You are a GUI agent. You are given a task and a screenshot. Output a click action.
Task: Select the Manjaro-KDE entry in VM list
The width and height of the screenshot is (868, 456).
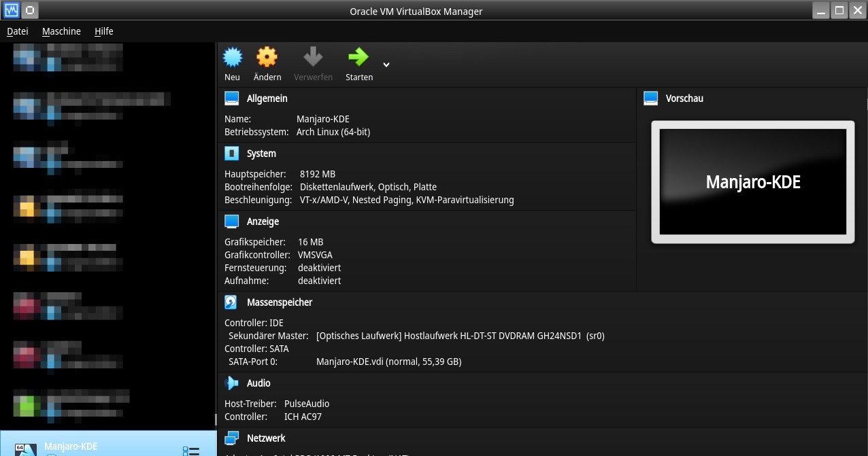click(108, 443)
